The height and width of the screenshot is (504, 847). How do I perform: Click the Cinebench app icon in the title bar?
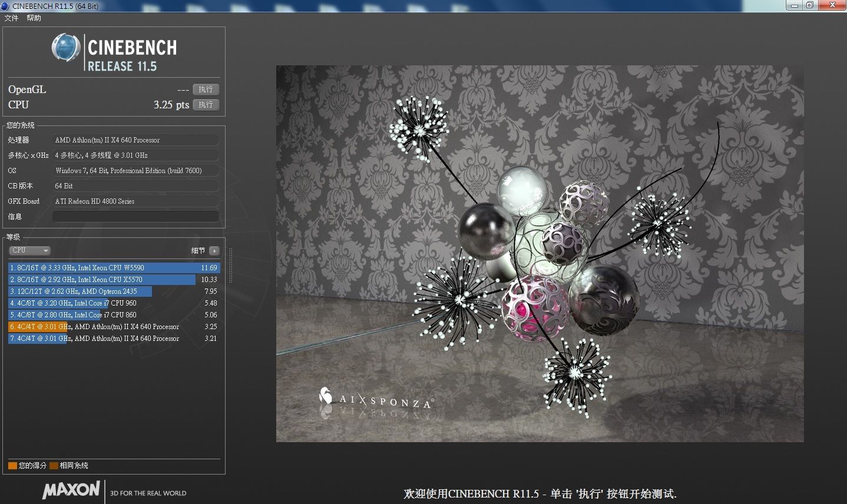tap(5, 6)
